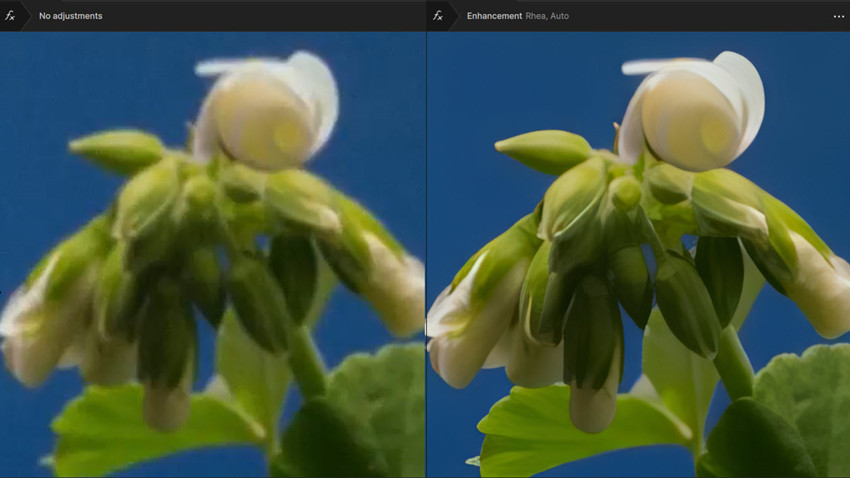Click the 'Rhea, Auto' model text
Image resolution: width=850 pixels, height=478 pixels.
tap(547, 16)
